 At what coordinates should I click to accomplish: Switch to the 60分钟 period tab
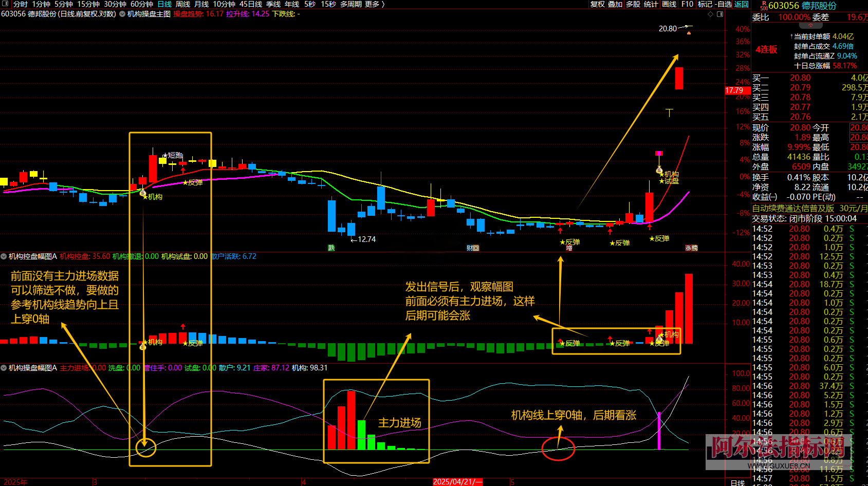(141, 4)
